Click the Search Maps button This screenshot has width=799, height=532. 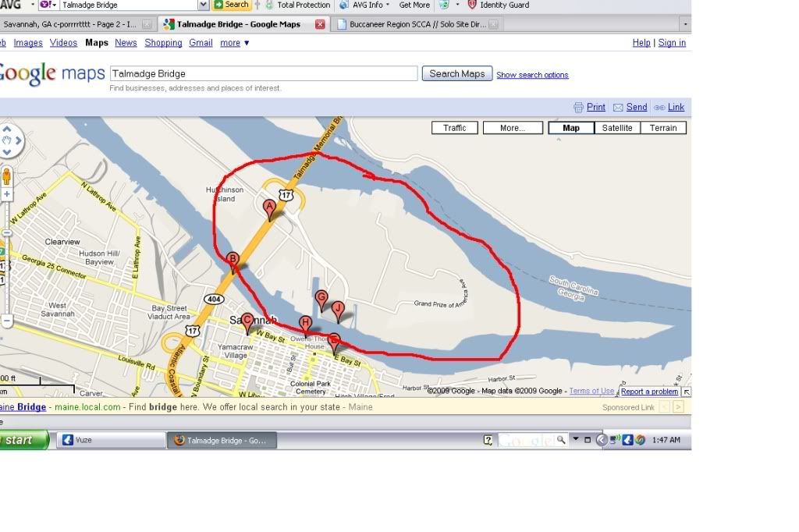coord(456,73)
